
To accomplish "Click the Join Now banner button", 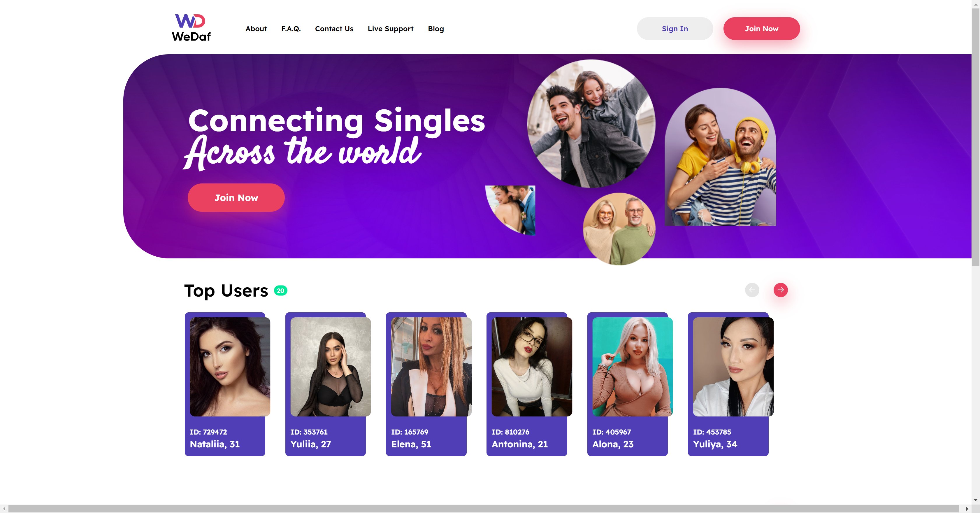I will [x=236, y=197].
